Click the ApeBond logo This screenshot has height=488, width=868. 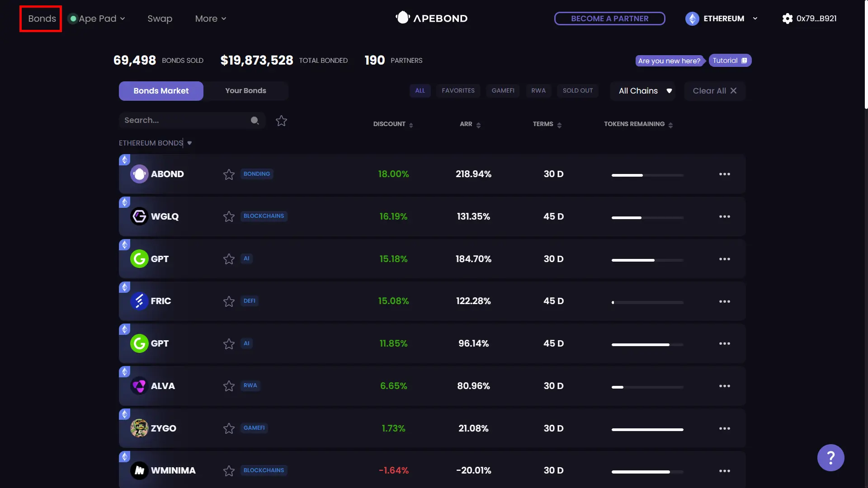pos(432,18)
